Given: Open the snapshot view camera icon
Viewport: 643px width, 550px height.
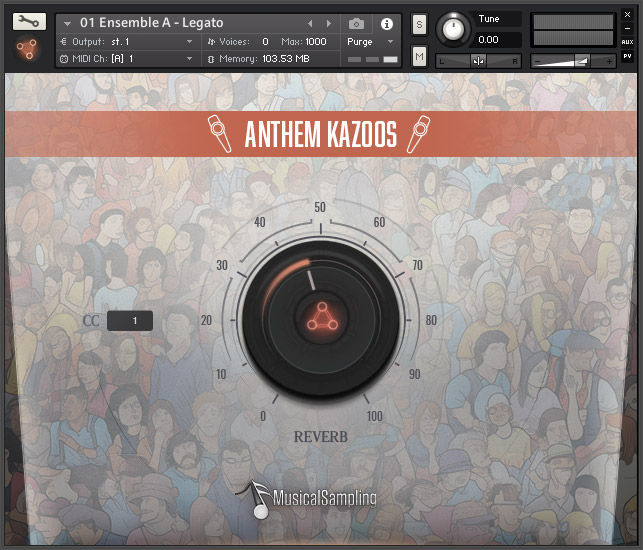Looking at the screenshot, I should coord(356,24).
